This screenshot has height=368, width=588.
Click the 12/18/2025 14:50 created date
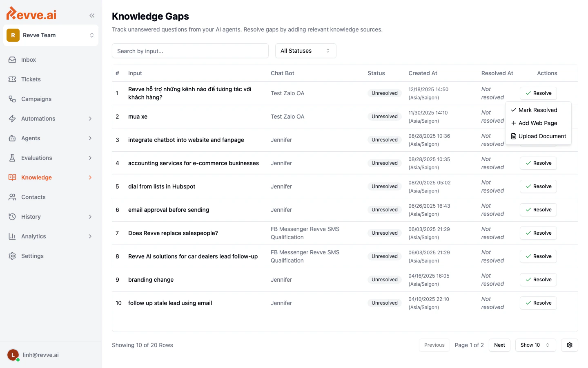[x=428, y=89]
